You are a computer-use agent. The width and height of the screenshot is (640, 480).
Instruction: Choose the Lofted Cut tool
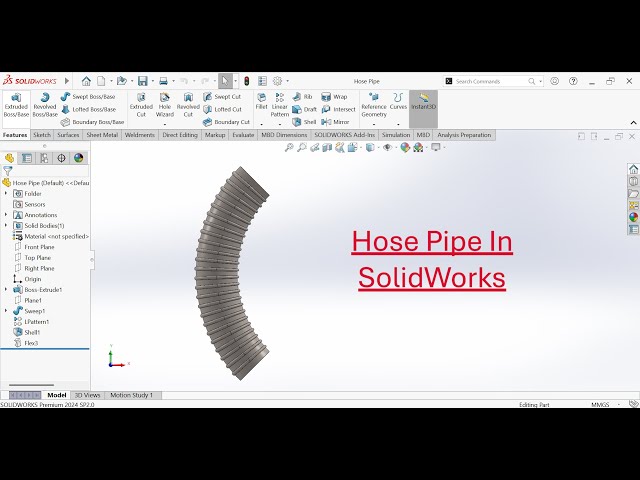(x=222, y=109)
